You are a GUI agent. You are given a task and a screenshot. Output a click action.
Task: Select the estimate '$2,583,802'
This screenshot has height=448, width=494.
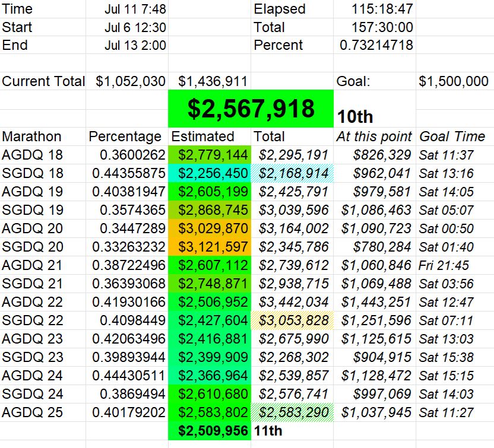point(210,412)
